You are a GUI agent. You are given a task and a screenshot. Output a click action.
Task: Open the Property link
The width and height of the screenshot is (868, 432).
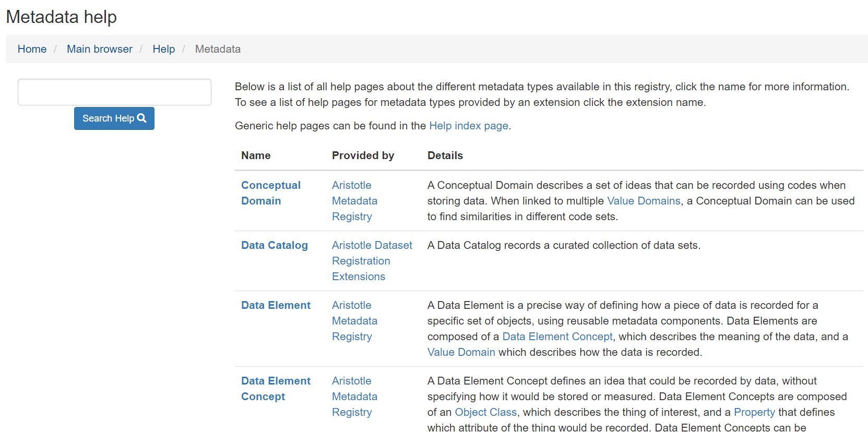coord(754,412)
